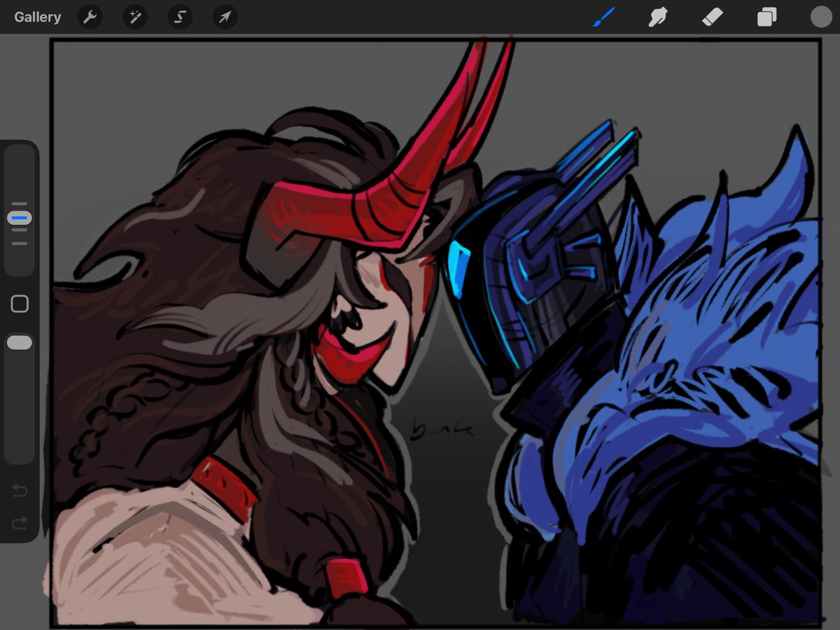
Task: Tap the Modify square button in sidebar
Action: (20, 303)
